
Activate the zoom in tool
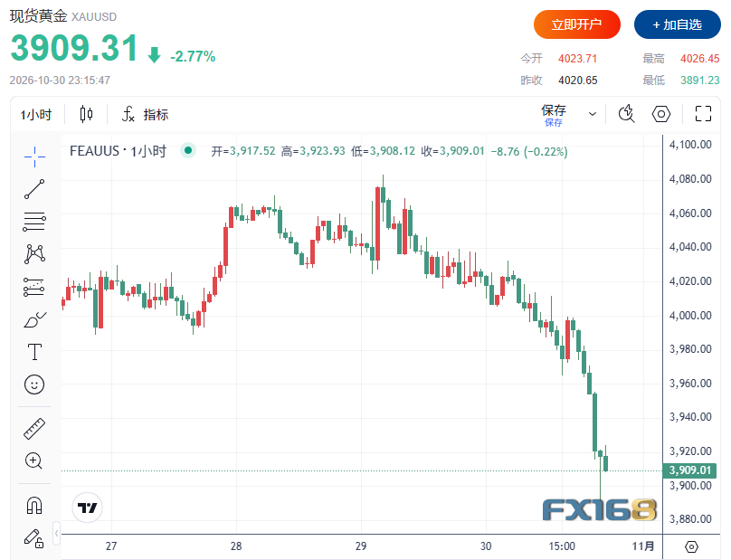point(33,460)
